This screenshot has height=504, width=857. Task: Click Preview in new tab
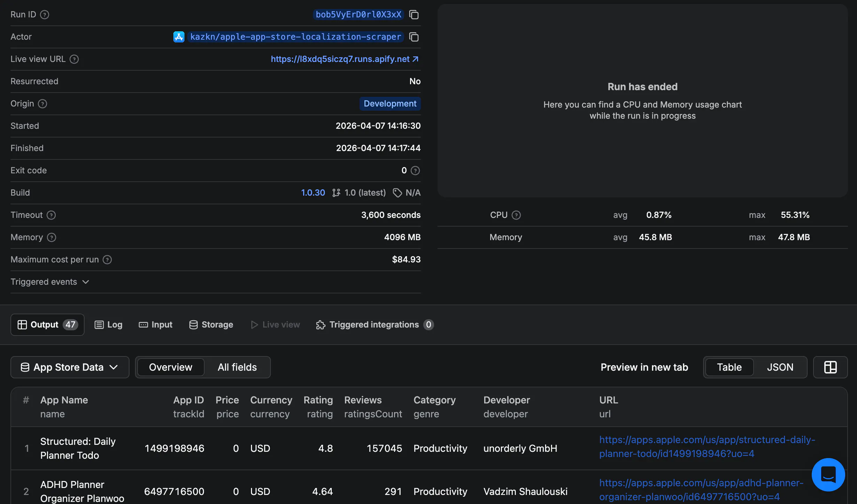tap(644, 367)
